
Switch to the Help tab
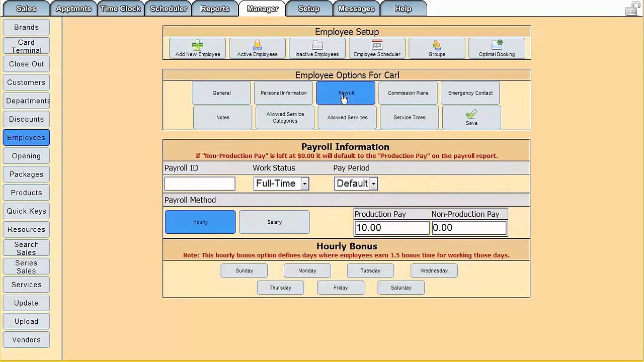tap(403, 9)
